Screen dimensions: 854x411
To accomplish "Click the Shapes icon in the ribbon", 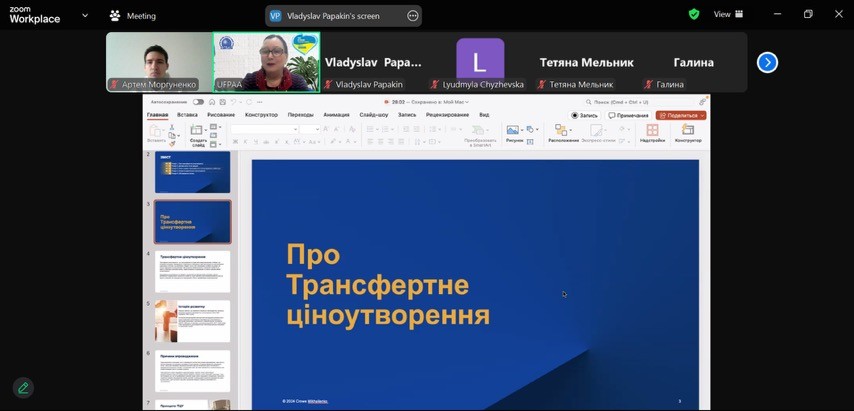I will (530, 129).
